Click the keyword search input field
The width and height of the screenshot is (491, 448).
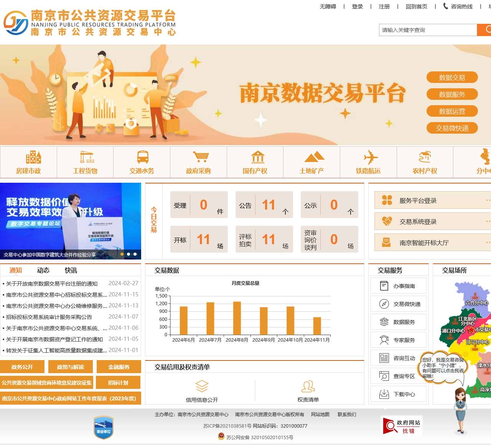(x=427, y=30)
